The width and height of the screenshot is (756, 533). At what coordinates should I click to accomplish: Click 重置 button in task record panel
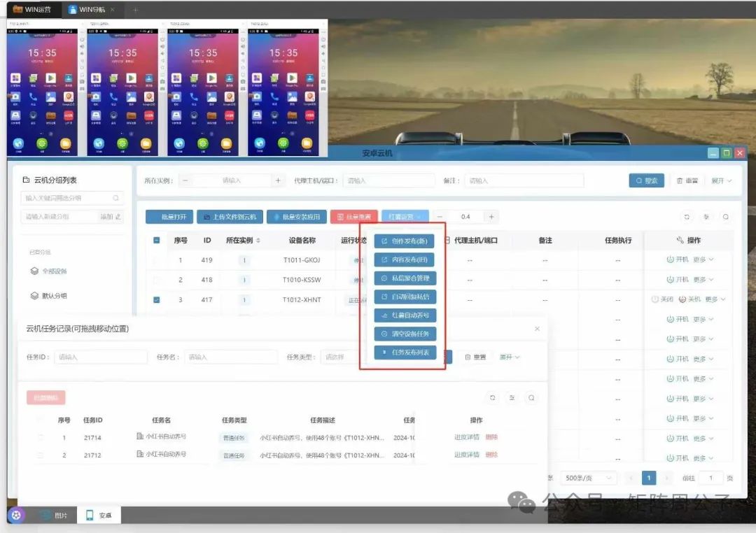point(475,357)
